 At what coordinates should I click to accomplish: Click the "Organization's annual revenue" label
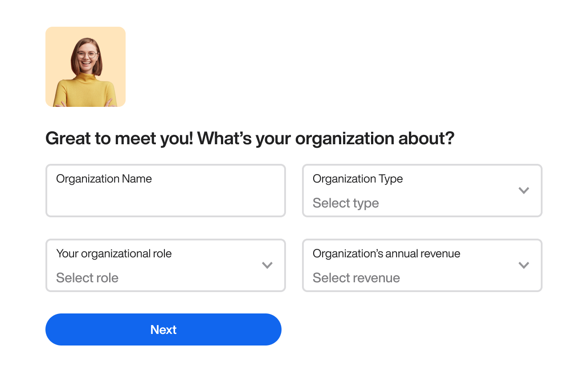click(x=386, y=254)
